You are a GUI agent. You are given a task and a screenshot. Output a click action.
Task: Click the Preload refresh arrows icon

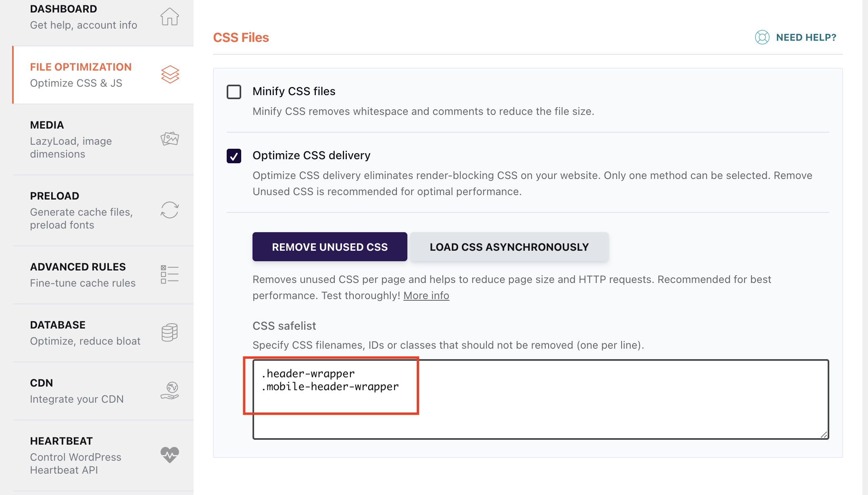(x=169, y=210)
